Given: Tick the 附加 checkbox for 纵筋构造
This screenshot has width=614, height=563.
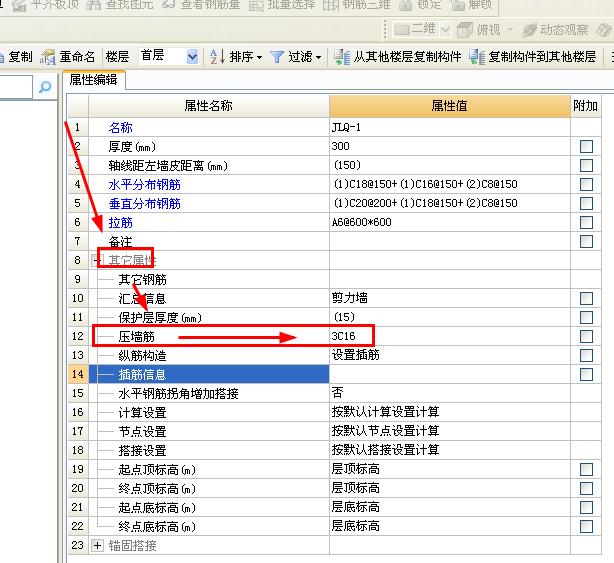Looking at the screenshot, I should point(586,355).
